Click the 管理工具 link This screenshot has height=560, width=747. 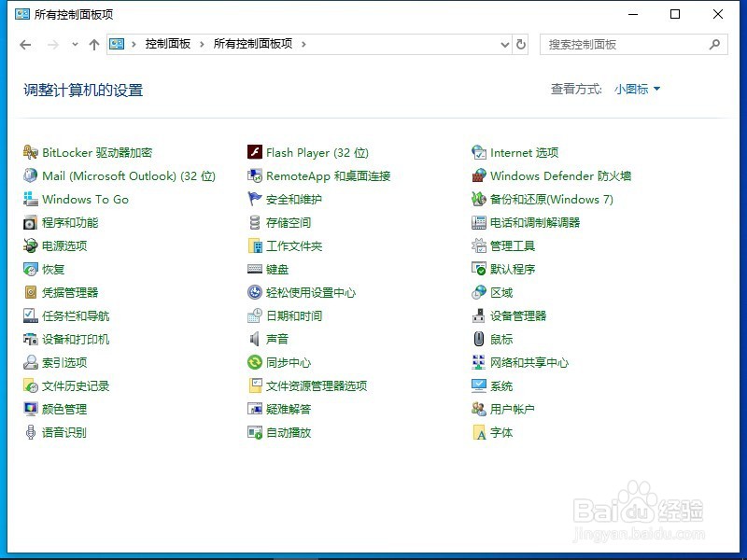point(513,245)
